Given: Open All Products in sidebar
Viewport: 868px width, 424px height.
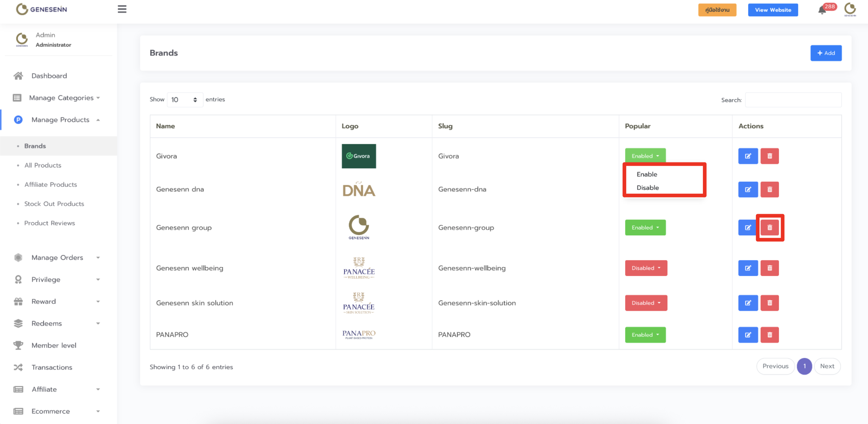Looking at the screenshot, I should tap(43, 165).
